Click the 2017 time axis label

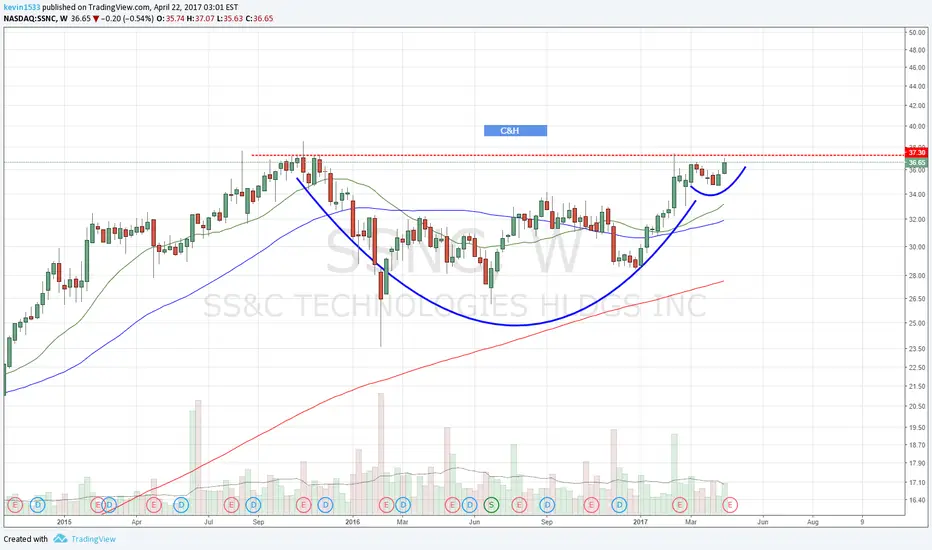coord(640,522)
